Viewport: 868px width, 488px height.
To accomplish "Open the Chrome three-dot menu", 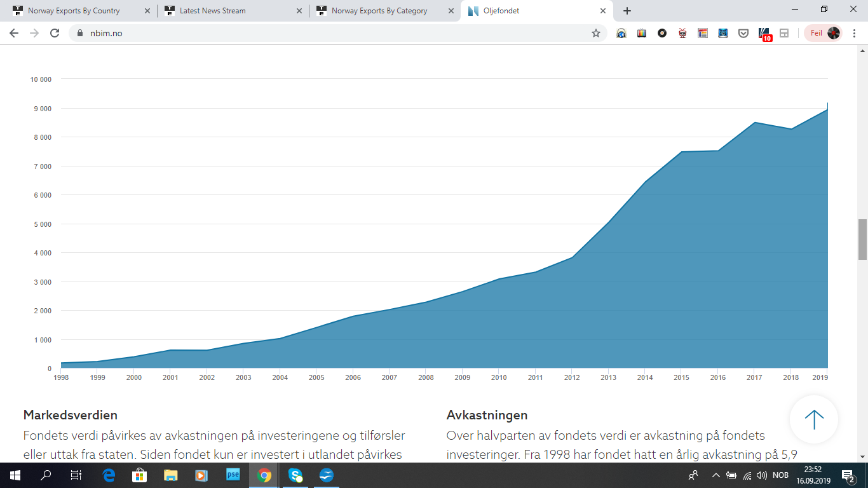I will point(855,33).
